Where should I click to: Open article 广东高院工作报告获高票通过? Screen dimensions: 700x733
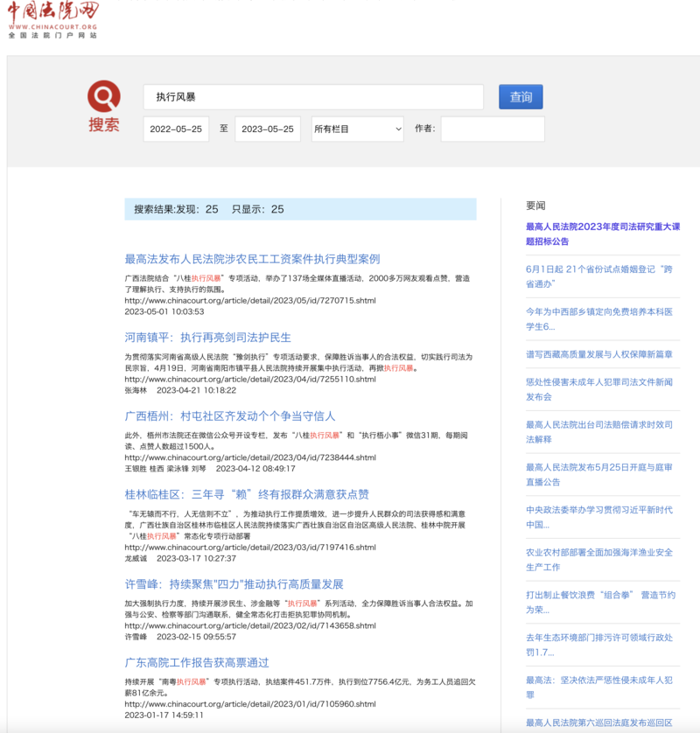click(197, 663)
